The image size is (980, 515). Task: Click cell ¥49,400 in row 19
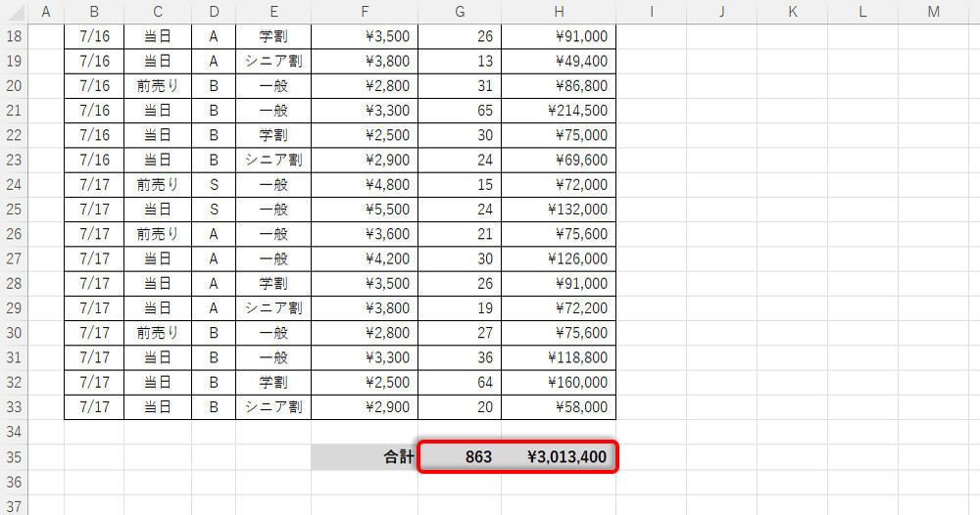tap(559, 61)
